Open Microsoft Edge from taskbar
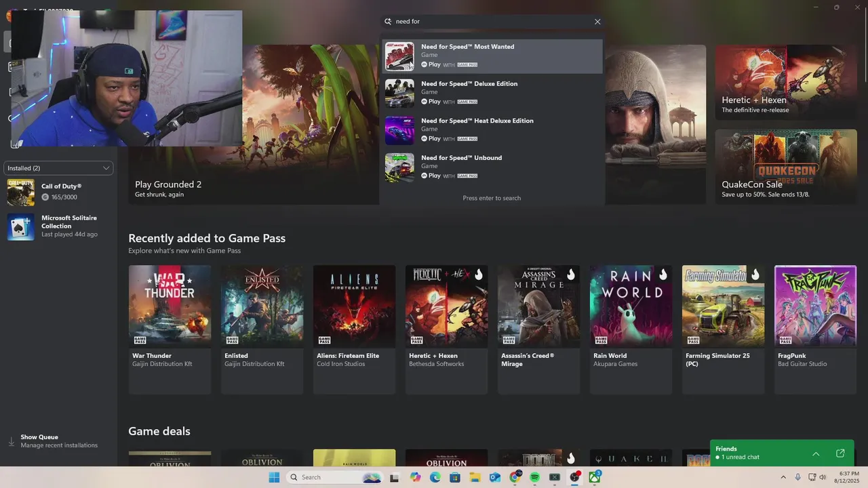Screen dimensions: 868x488 [435, 477]
